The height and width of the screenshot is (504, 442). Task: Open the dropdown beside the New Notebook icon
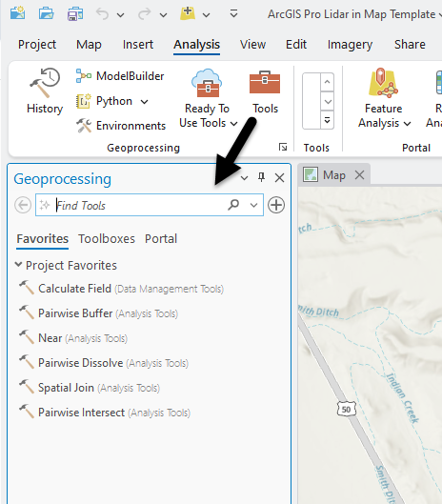pyautogui.click(x=206, y=15)
